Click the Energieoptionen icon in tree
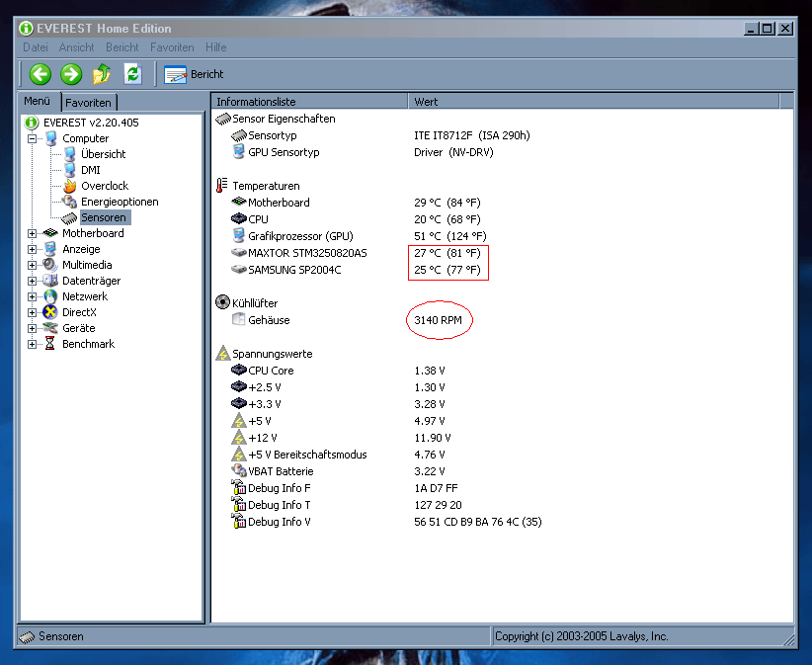Viewport: 812px width, 665px height. click(69, 202)
